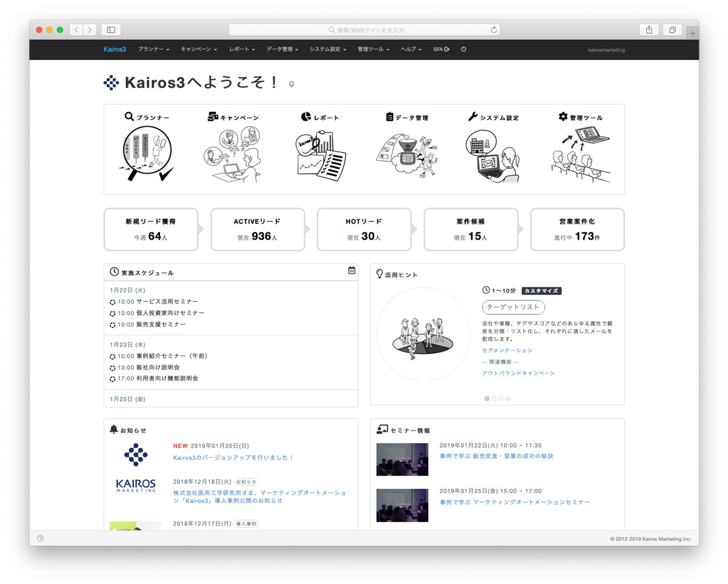Click the browser forward arrow

[90, 30]
